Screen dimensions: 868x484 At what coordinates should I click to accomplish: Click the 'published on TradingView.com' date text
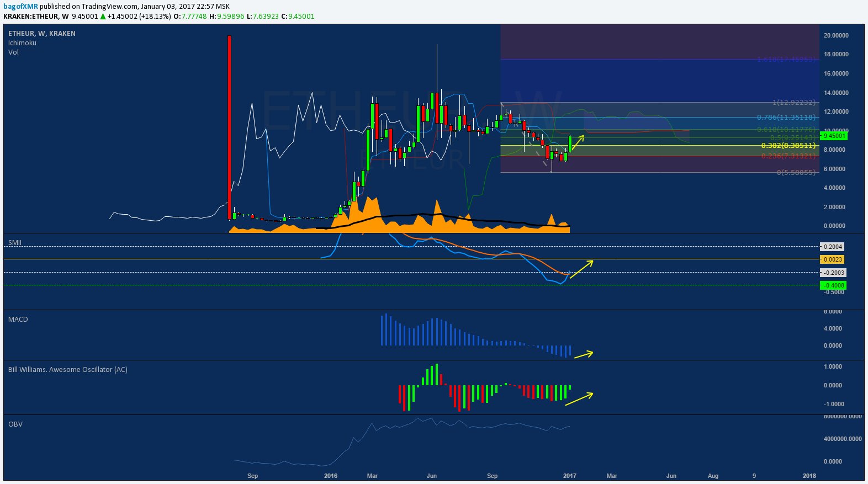135,7
